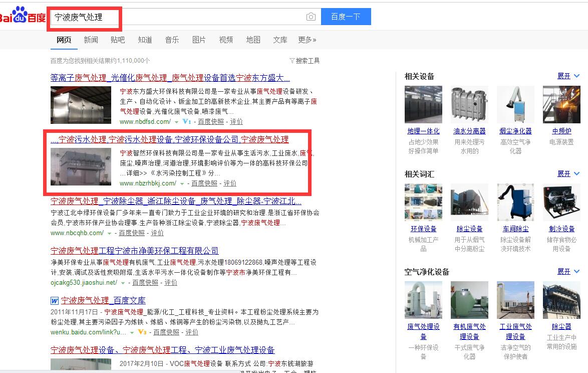This screenshot has width=588, height=373.
Task: Click the 油水分离器 equipment image
Action: (x=469, y=104)
